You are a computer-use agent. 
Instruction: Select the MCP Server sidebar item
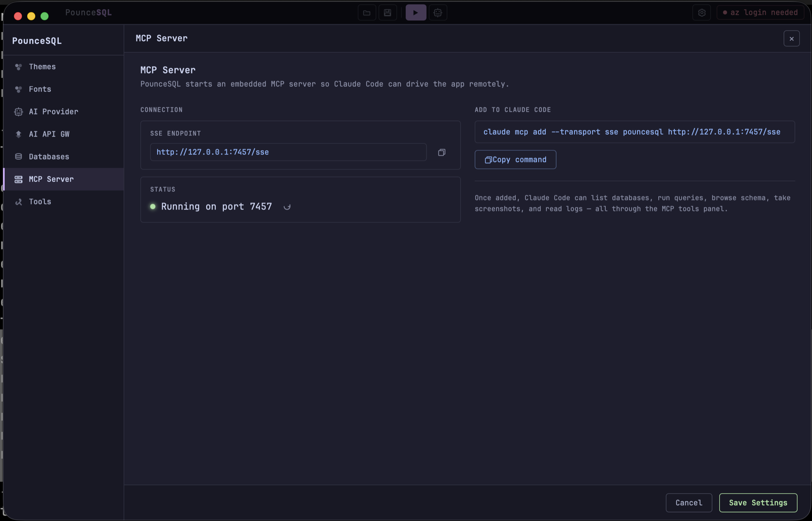click(x=63, y=179)
